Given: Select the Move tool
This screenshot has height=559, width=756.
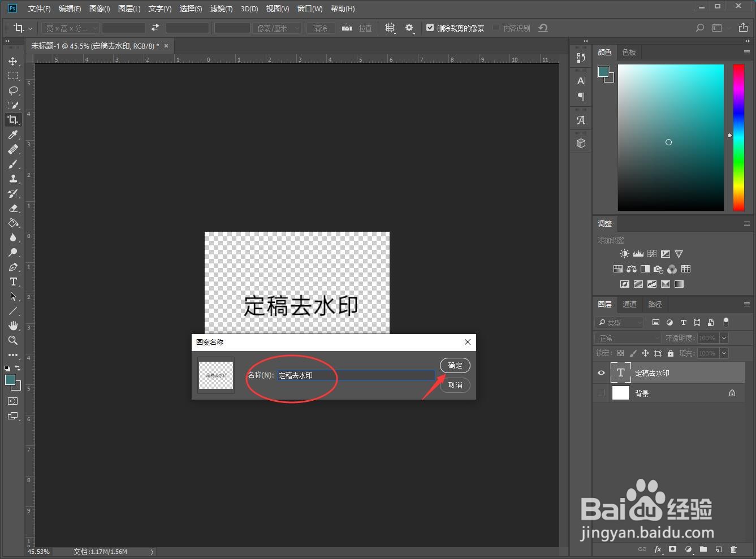Looking at the screenshot, I should point(13,61).
